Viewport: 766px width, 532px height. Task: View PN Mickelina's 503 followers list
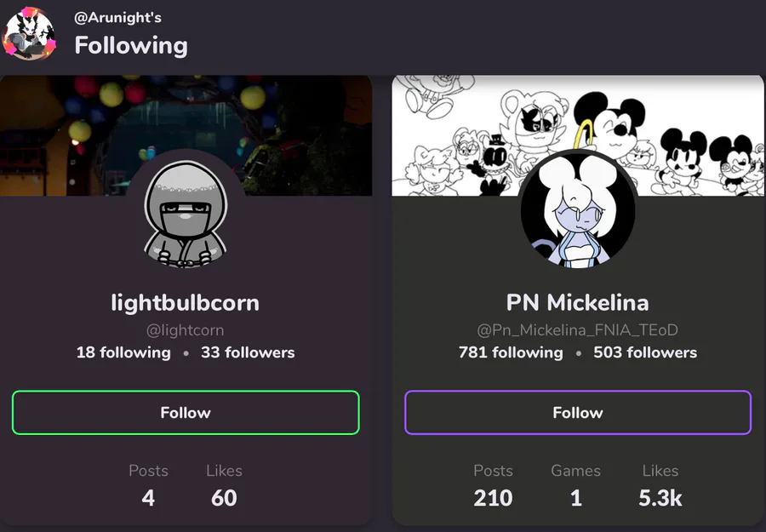645,352
